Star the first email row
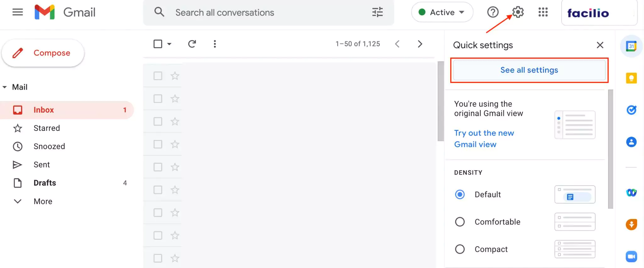Viewport: 644px width, 268px height. coord(175,76)
